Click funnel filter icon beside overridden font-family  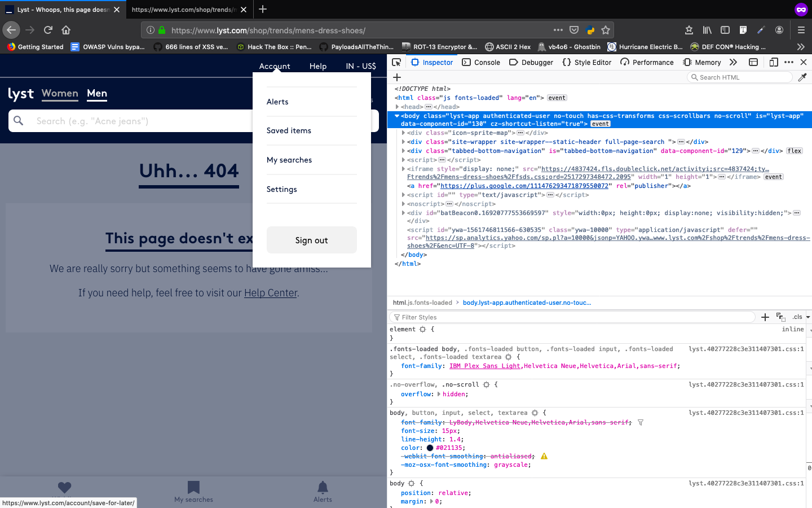pos(641,422)
